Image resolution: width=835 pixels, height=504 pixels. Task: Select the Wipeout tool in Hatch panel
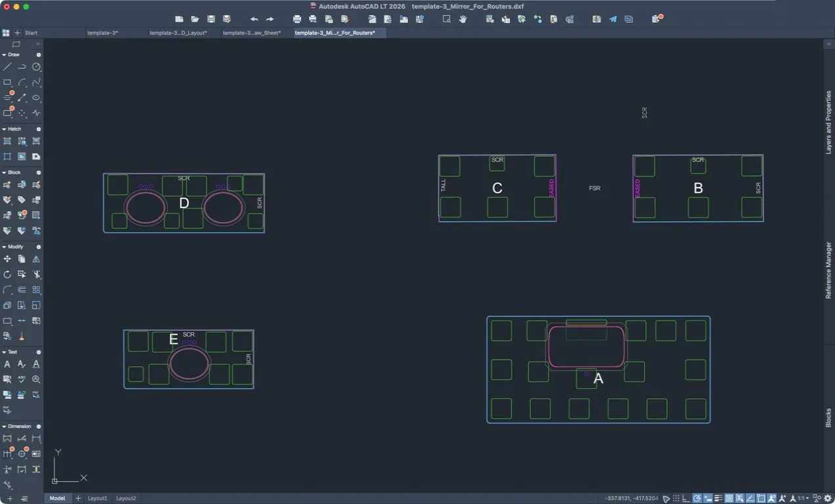click(36, 157)
